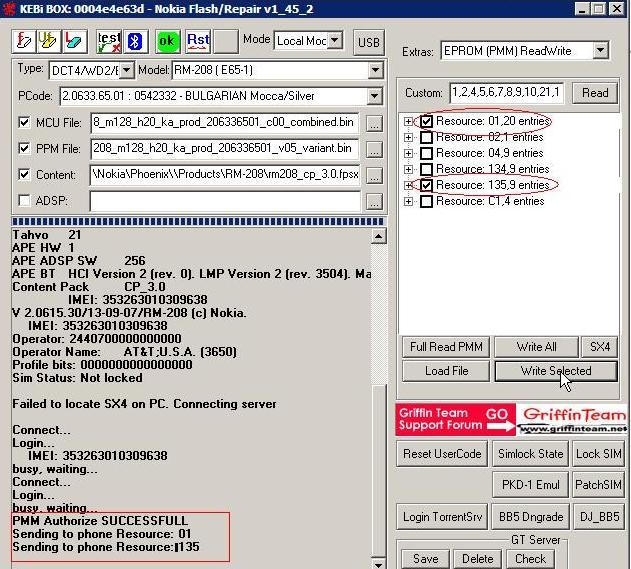
Task: Click the blue progress bar
Action: [198, 222]
